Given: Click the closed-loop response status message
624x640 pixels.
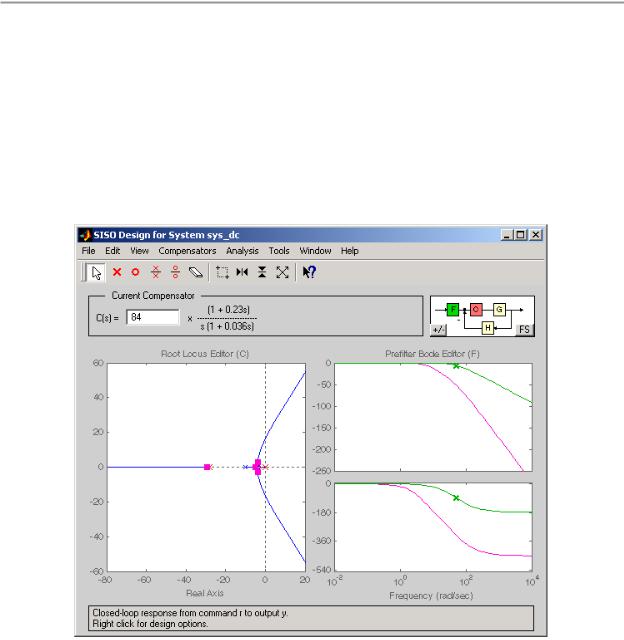Looking at the screenshot, I should [x=190, y=613].
